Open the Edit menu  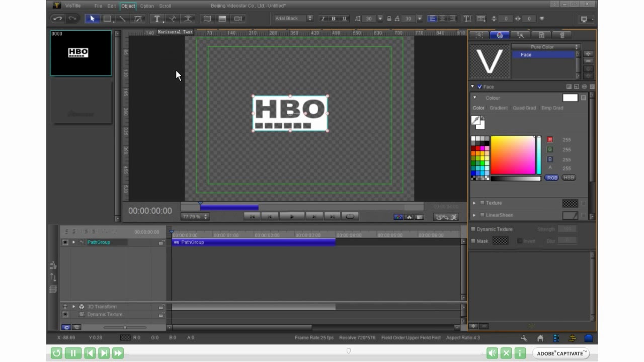pyautogui.click(x=112, y=6)
